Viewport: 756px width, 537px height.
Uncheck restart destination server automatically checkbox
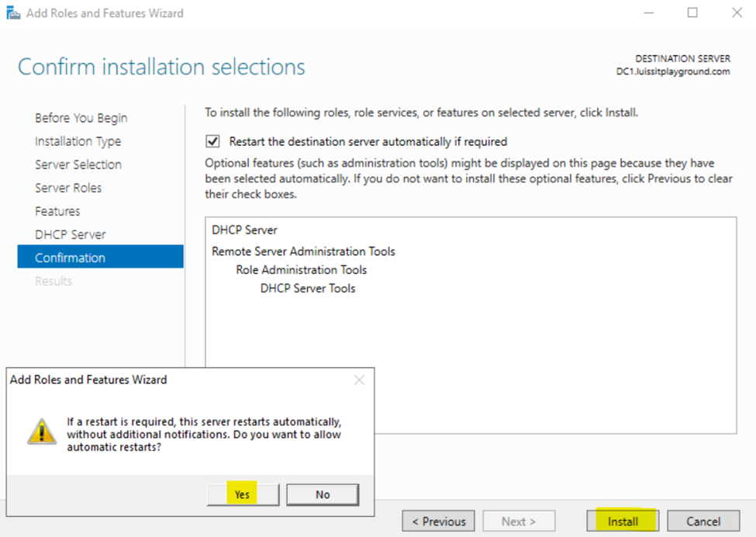click(212, 141)
